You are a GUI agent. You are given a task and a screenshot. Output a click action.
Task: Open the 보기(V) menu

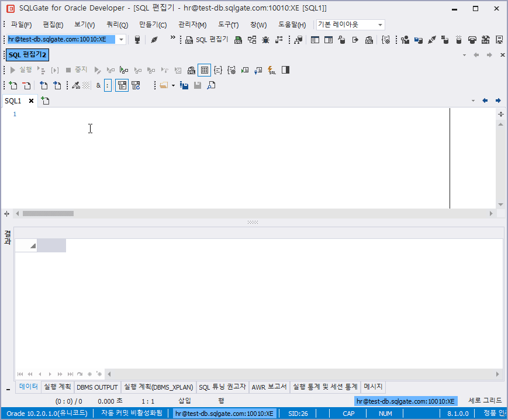85,25
